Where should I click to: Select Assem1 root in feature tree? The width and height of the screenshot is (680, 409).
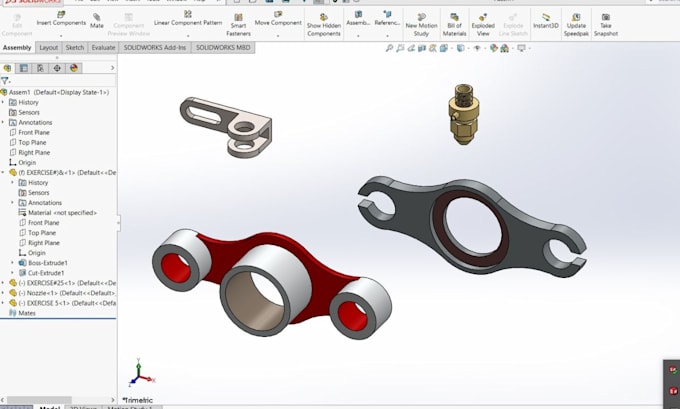coord(55,92)
